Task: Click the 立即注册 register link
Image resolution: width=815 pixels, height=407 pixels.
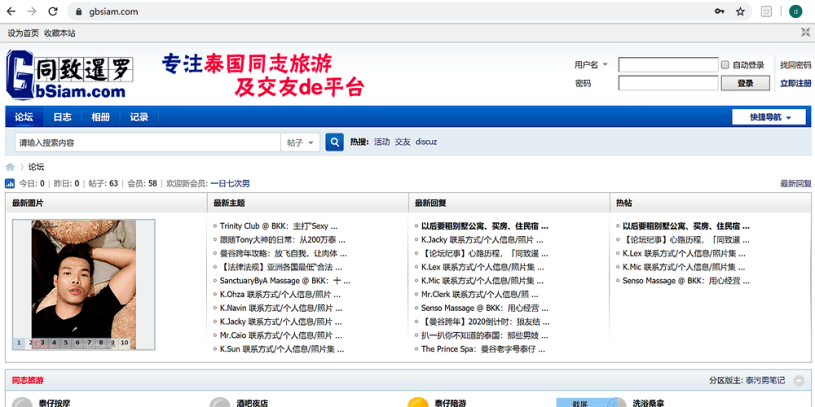Action: (795, 83)
